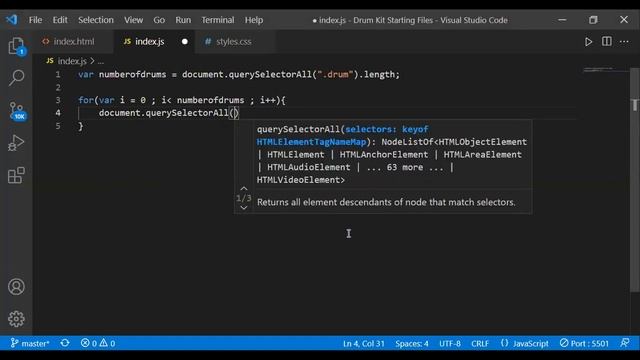
Task: Open More Actions ellipsis in editor toolbar
Action: [624, 41]
